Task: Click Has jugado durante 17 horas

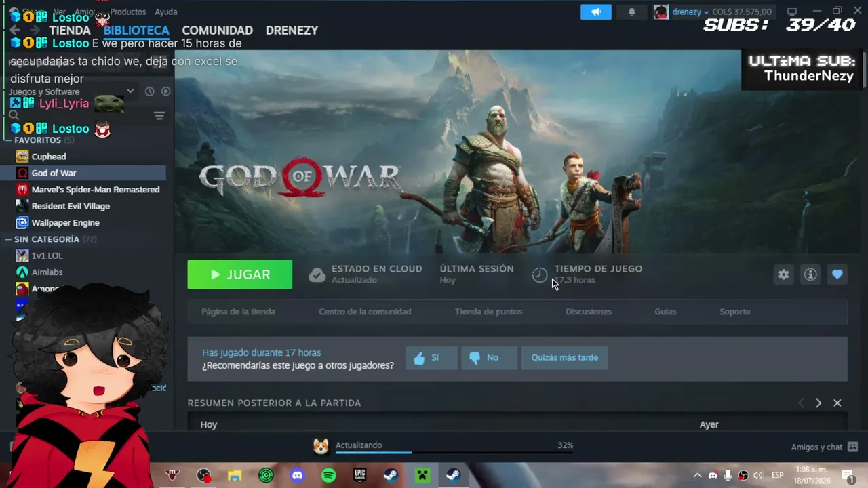Action: pos(261,352)
